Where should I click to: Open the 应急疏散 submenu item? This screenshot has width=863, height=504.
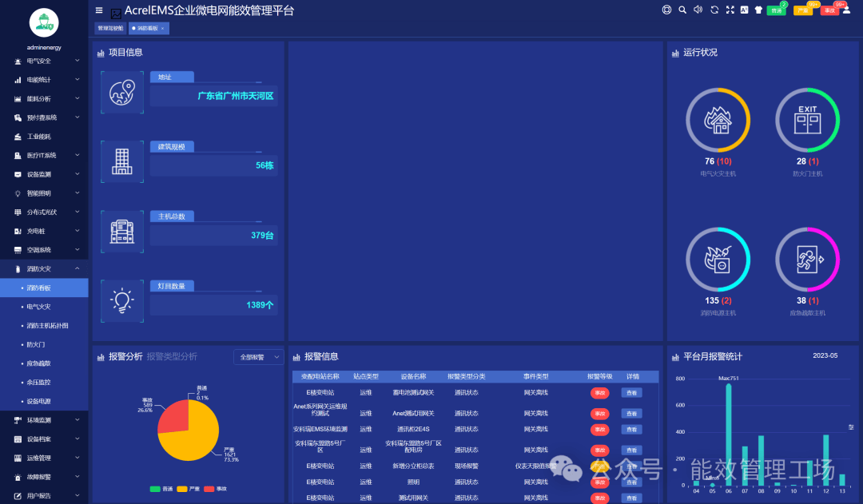point(44,363)
